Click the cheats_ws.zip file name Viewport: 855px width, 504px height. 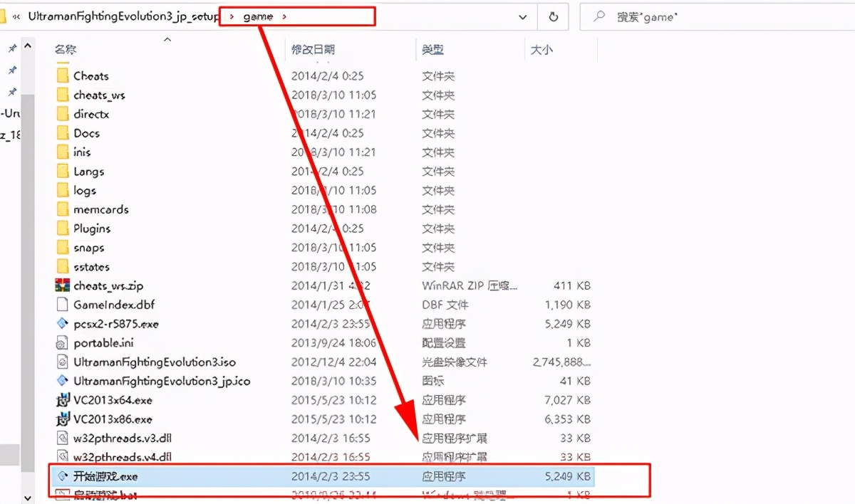coord(108,285)
